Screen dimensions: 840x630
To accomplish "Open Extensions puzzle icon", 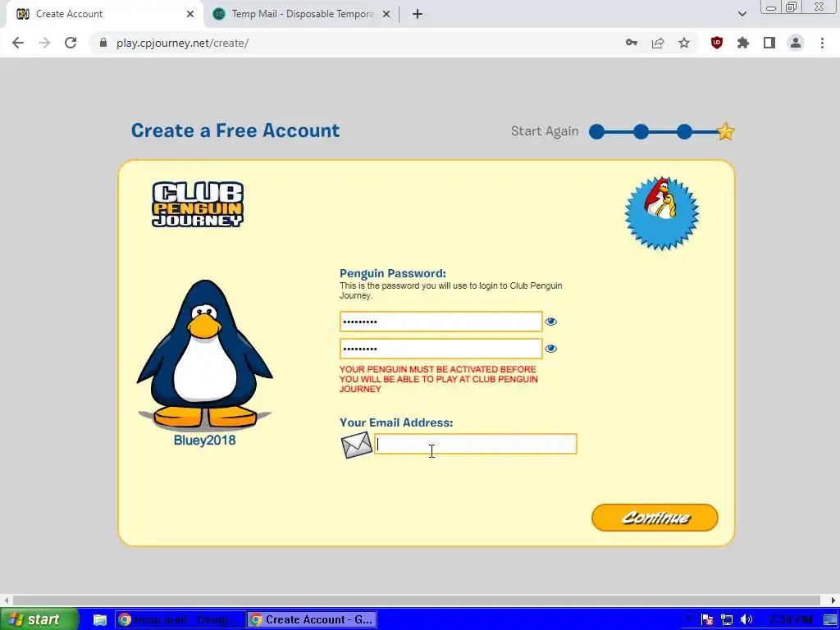I will (743, 43).
